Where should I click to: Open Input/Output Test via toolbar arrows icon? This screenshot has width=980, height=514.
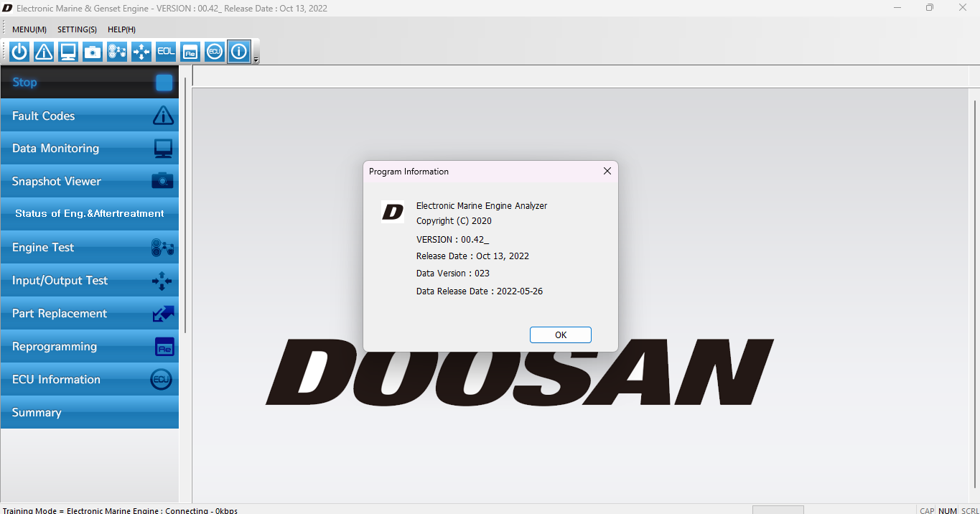(x=141, y=52)
